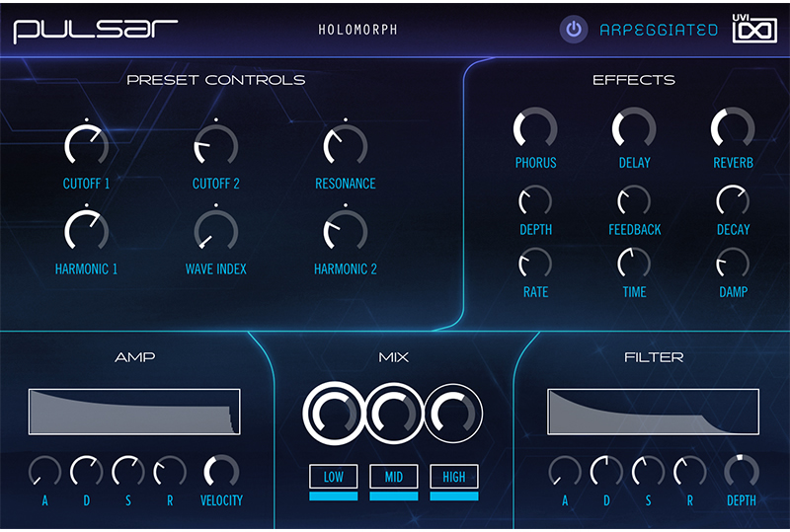Click the Amp Velocity knob
Screen dimensions: 790x532
(221, 472)
